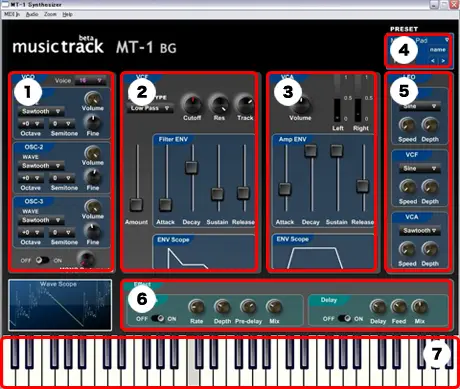The height and width of the screenshot is (389, 460).
Task: Click the VCF Cutoff knob
Action: pos(192,104)
